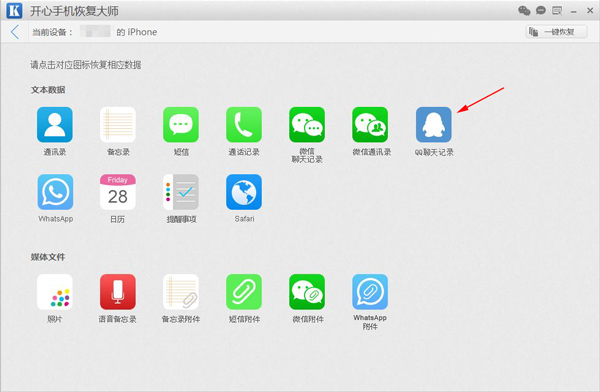Go back using the left arrow
The height and width of the screenshot is (392, 600).
click(15, 32)
